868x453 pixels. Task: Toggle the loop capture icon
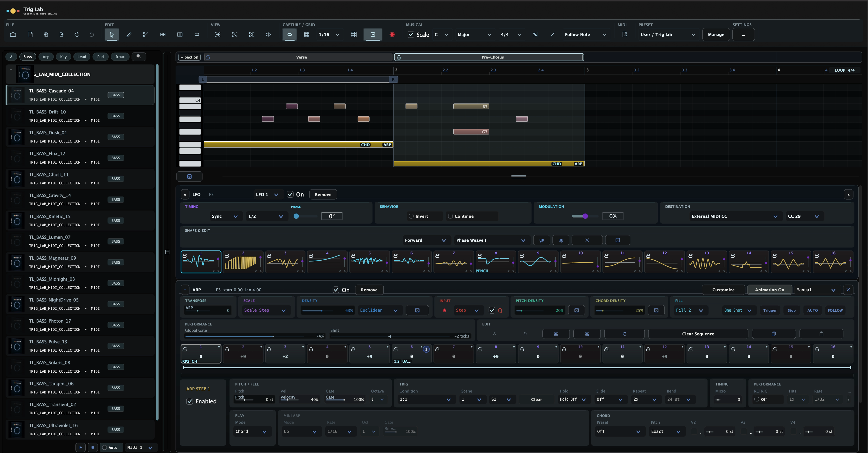[x=289, y=34]
